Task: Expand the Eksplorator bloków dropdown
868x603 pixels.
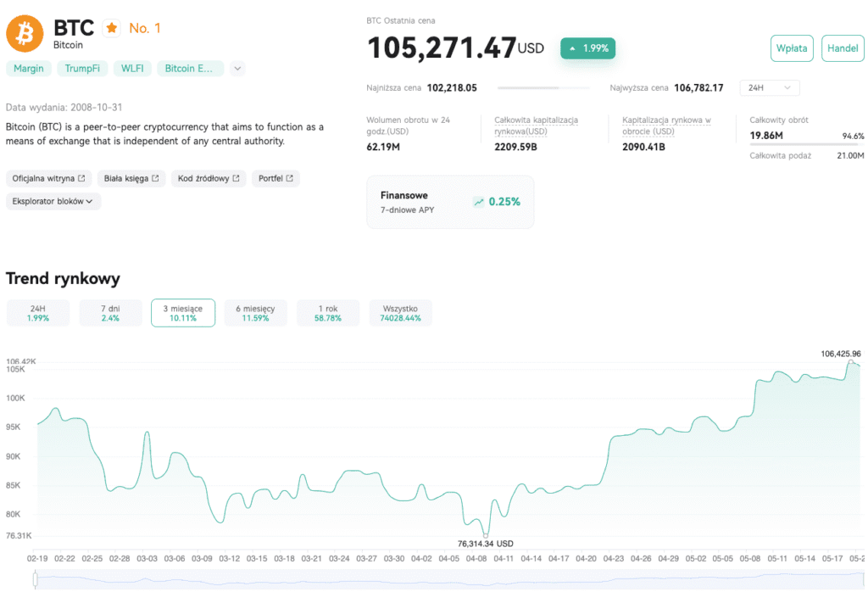Action: [53, 202]
